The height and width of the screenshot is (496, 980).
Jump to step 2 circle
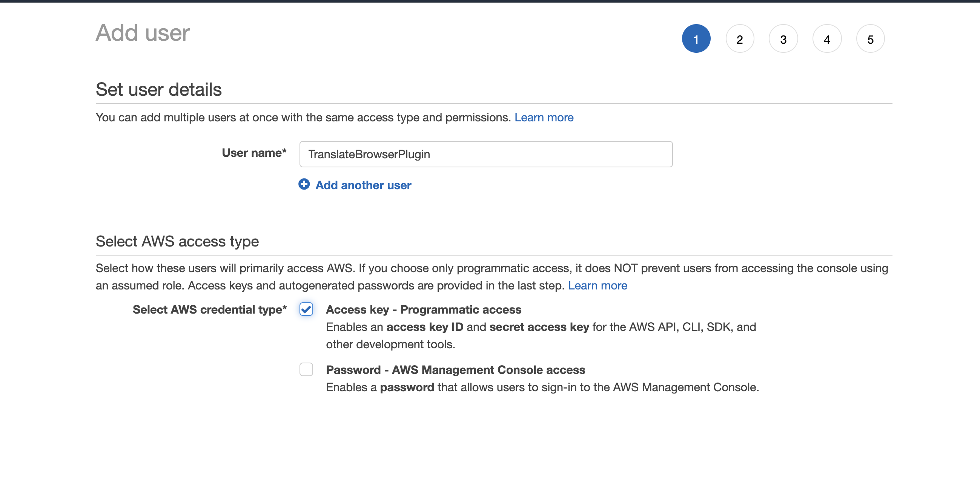(739, 39)
